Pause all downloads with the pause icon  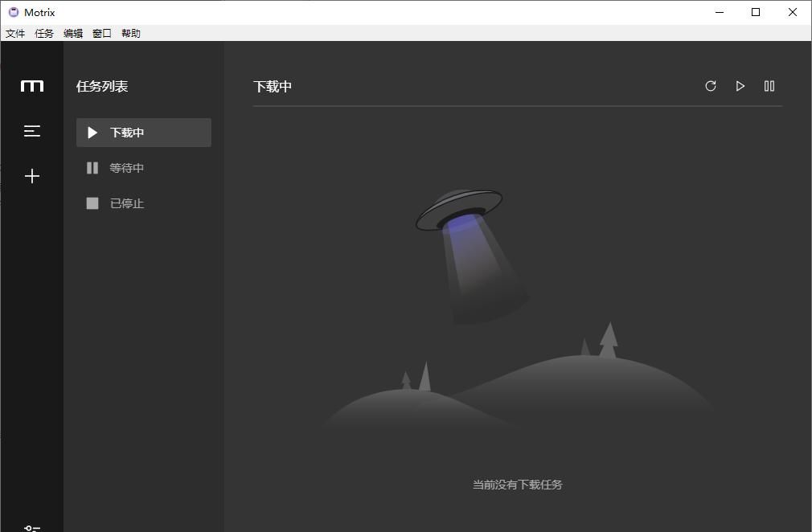[x=769, y=86]
